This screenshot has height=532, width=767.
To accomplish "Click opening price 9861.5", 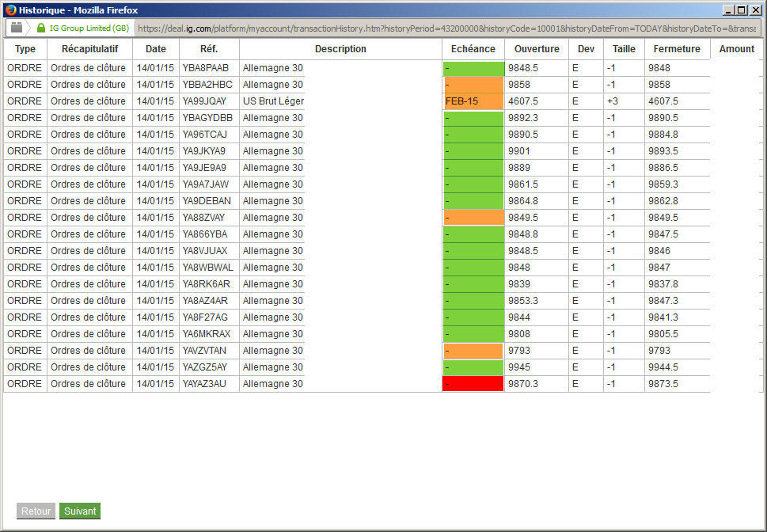I will point(523,184).
